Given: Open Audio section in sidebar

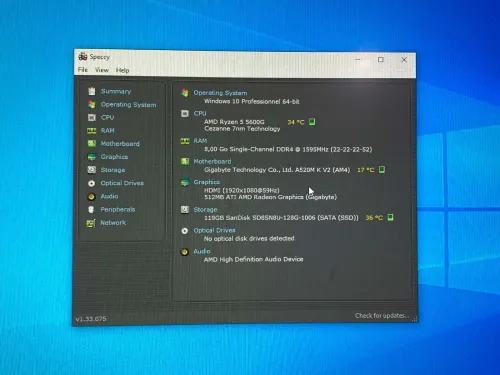Looking at the screenshot, I should coord(109,196).
